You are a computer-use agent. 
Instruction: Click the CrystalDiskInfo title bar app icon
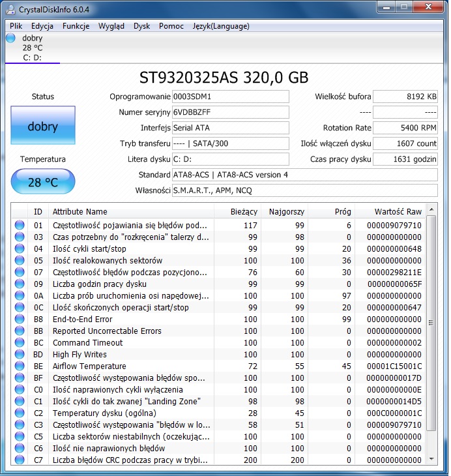(10, 9)
